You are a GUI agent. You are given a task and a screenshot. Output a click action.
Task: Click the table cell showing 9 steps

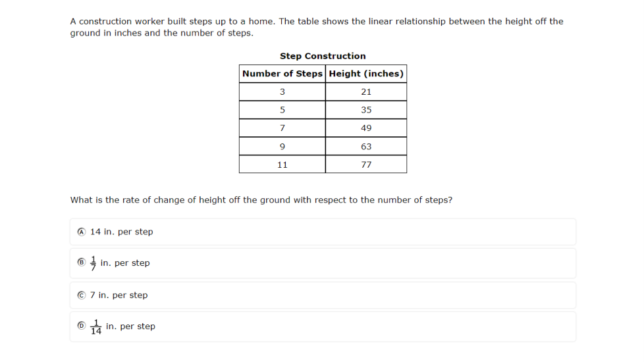click(282, 147)
